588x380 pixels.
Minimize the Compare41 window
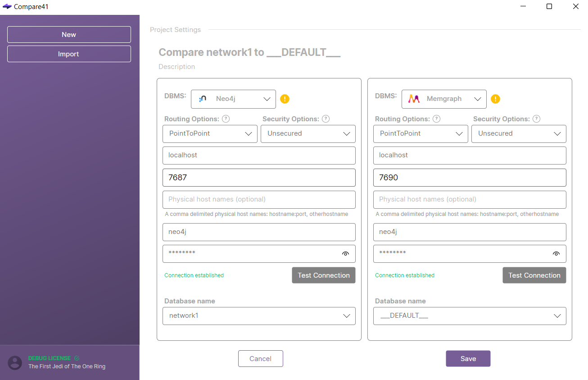coord(523,6)
